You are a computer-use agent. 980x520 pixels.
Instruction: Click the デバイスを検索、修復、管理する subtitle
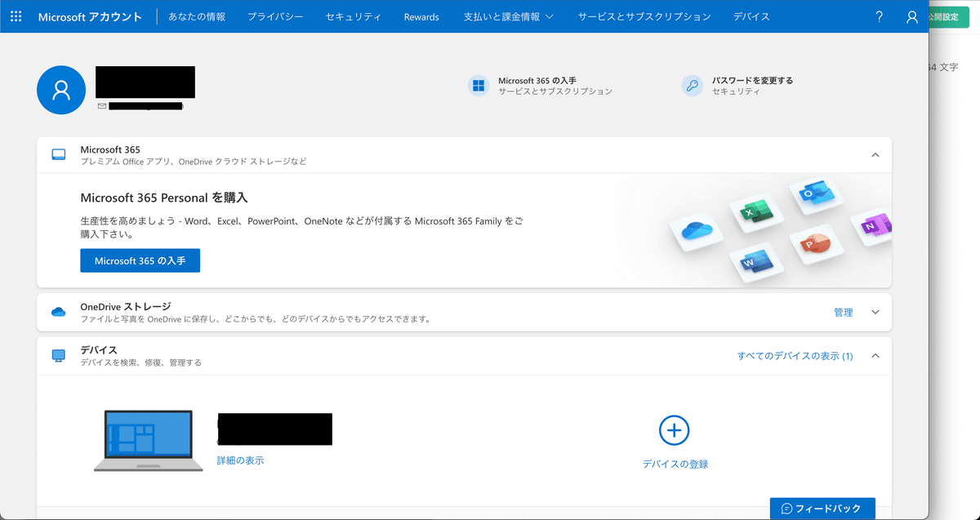pos(140,362)
